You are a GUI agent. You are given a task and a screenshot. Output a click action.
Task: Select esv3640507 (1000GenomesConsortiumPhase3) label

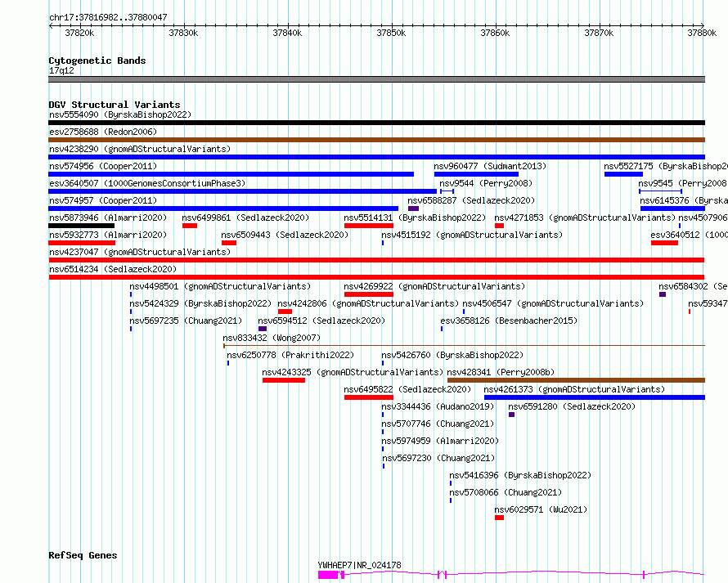coord(147,183)
